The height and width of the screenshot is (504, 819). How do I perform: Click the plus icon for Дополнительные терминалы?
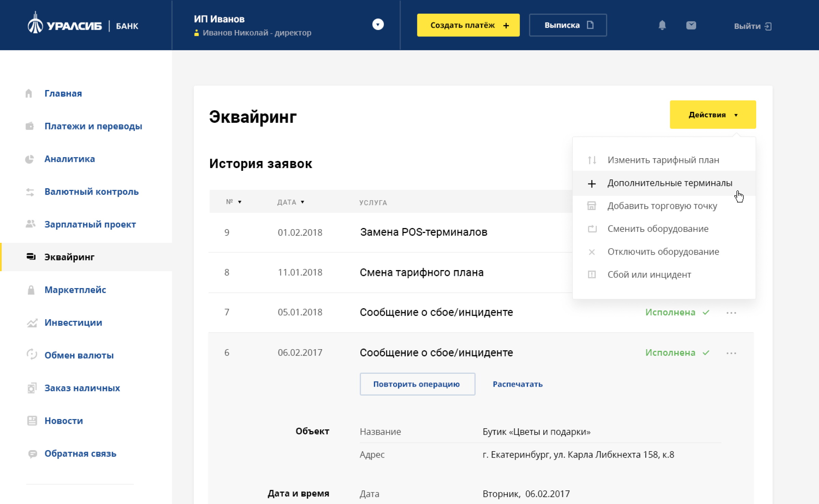coord(592,183)
